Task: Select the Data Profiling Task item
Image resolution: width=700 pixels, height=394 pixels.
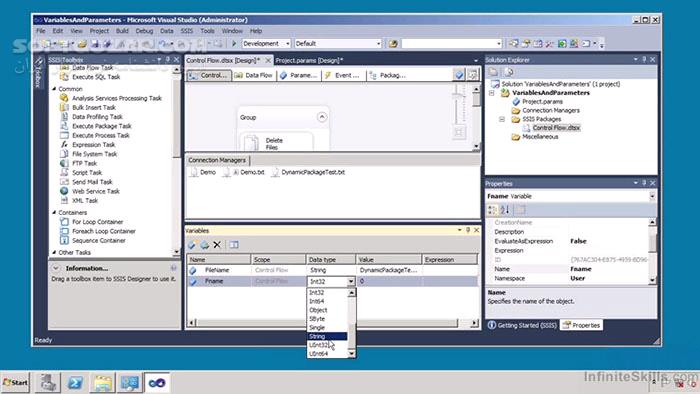Action: (x=92, y=116)
